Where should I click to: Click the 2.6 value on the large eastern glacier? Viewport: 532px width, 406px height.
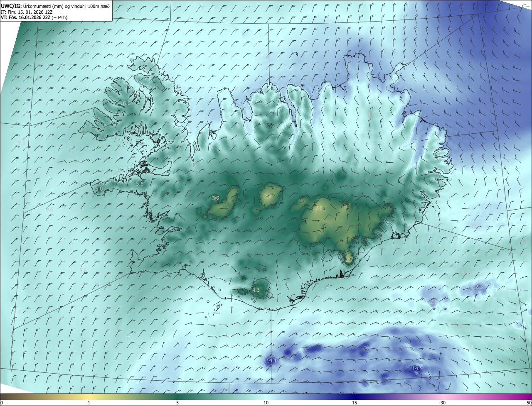[319, 208]
